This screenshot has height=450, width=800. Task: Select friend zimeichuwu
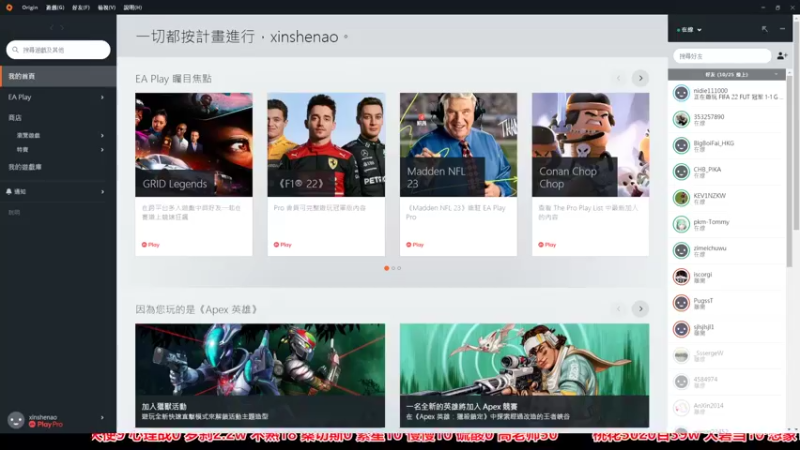(x=727, y=251)
